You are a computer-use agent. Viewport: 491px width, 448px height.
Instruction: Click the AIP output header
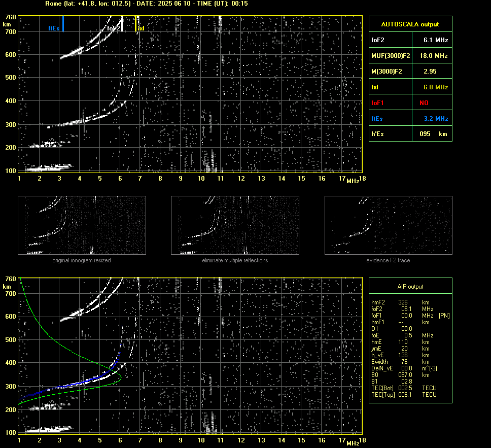(x=410, y=287)
